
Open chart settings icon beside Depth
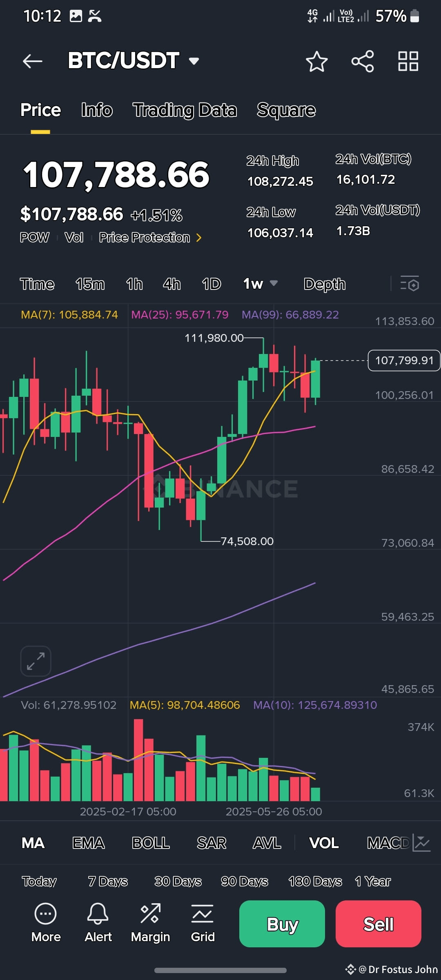coord(410,284)
